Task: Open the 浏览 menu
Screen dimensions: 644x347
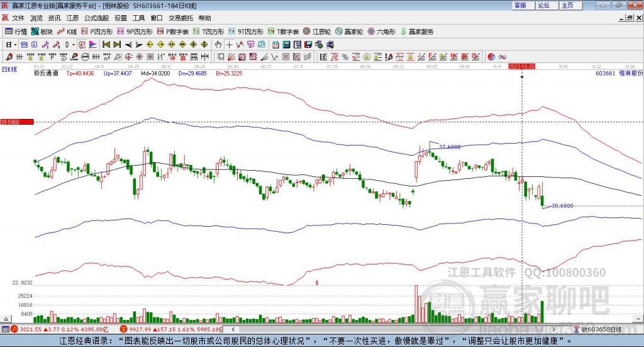Action: click(36, 18)
